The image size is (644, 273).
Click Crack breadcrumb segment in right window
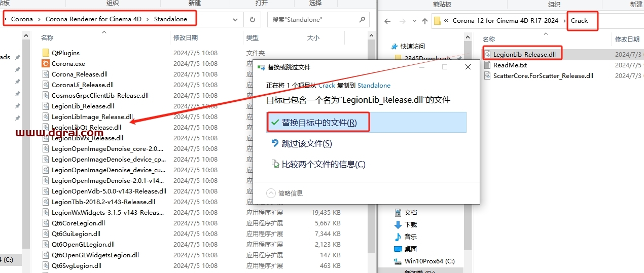579,21
